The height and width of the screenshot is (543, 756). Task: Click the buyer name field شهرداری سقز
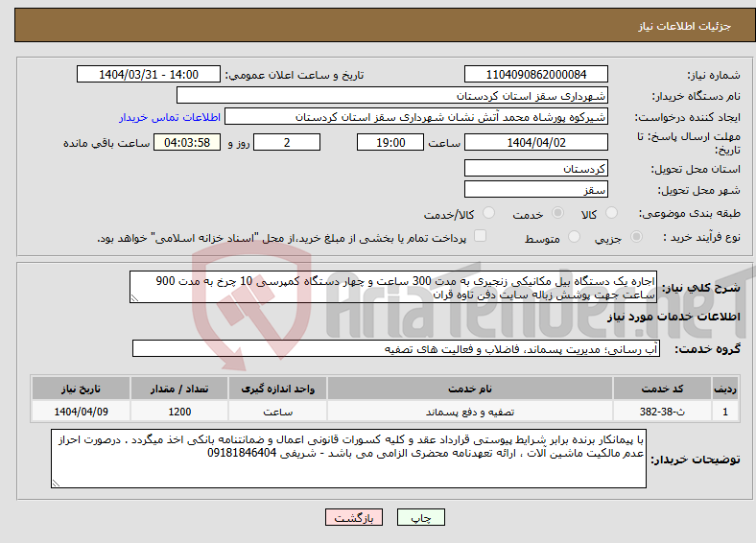(392, 96)
